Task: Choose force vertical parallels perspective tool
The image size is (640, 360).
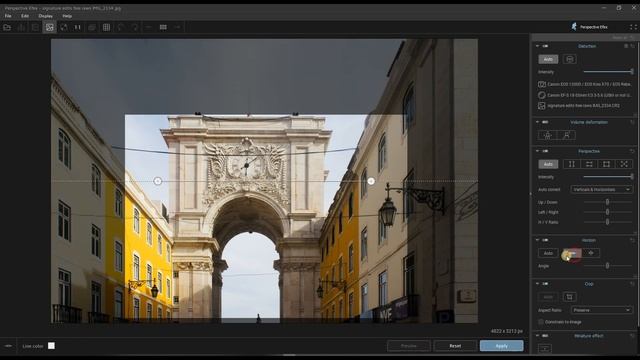Action: [x=571, y=164]
